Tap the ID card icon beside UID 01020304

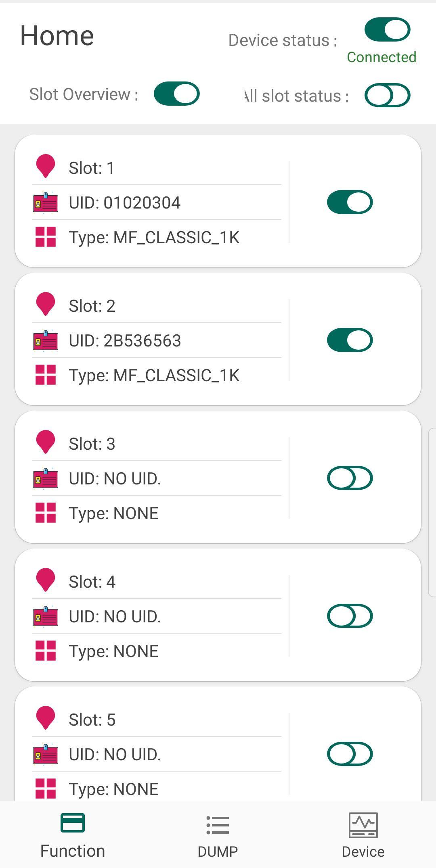pos(46,202)
